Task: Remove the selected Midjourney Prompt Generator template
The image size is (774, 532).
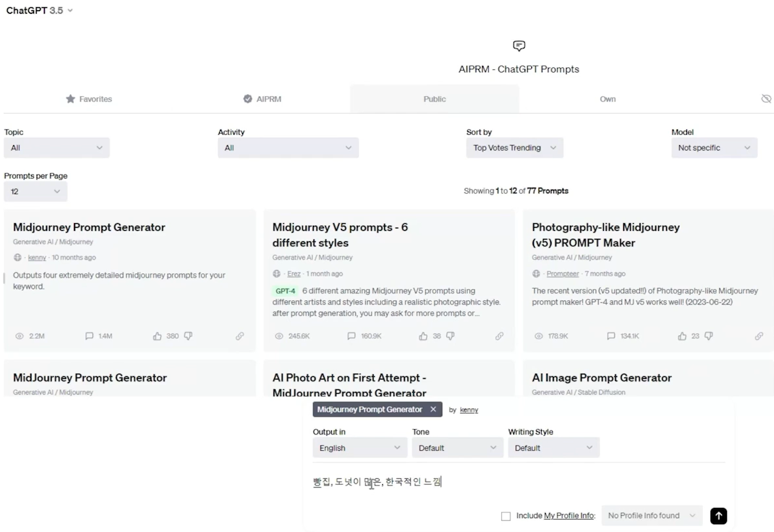Action: pyautogui.click(x=433, y=409)
